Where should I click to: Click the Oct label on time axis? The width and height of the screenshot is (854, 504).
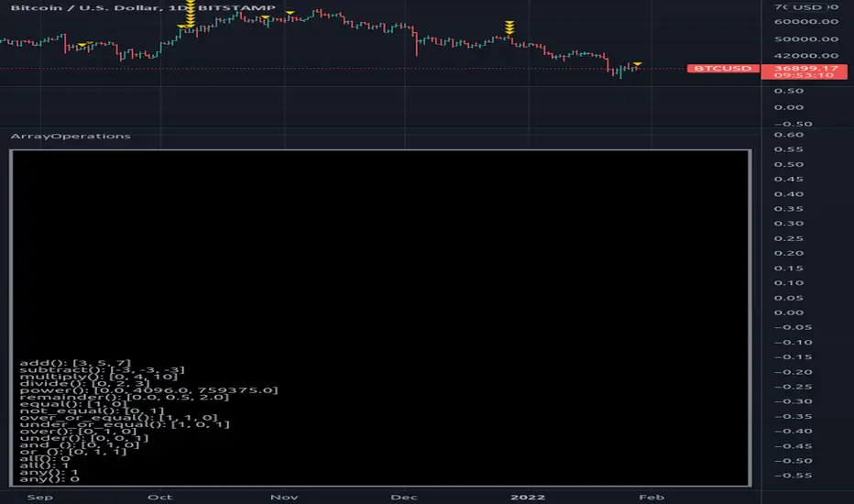coord(159,497)
